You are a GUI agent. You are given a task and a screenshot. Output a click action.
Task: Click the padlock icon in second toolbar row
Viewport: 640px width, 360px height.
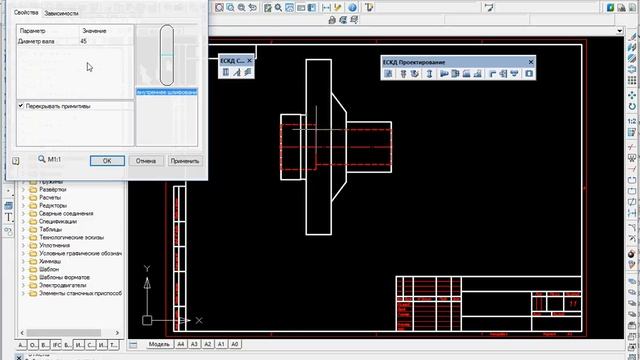point(332,20)
